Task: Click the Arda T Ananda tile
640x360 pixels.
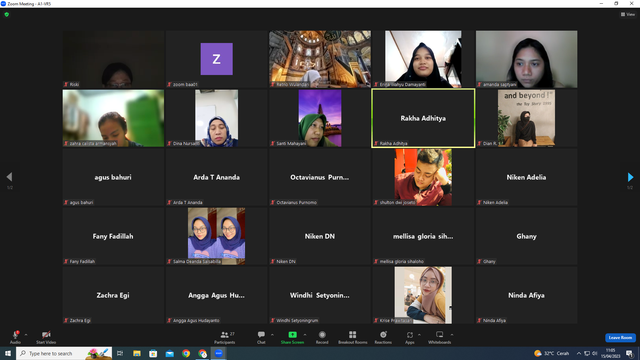Action: (x=216, y=177)
